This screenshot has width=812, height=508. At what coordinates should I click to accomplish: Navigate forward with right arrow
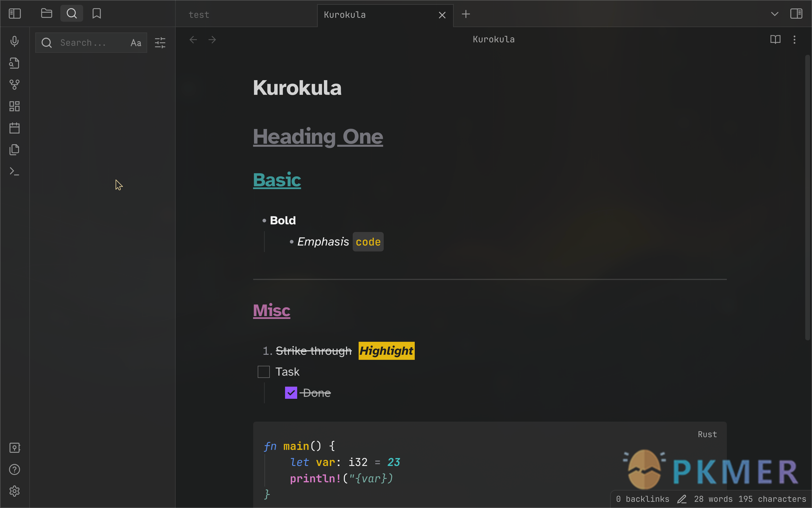pos(212,40)
